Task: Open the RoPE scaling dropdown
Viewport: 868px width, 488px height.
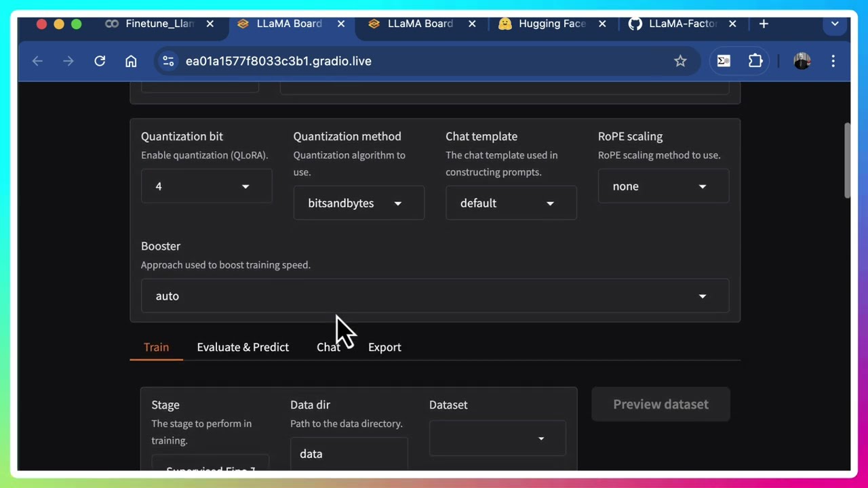Action: pos(663,186)
